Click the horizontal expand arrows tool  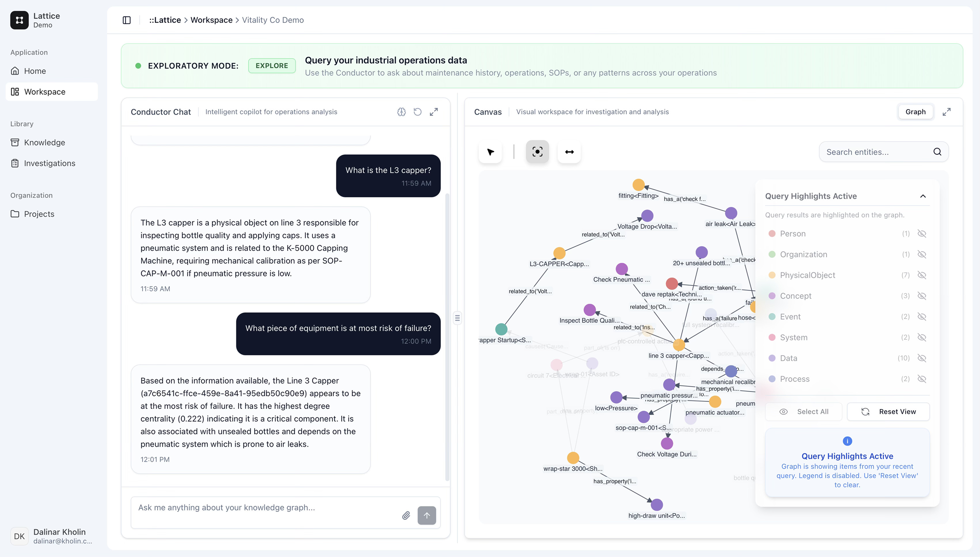click(x=569, y=152)
